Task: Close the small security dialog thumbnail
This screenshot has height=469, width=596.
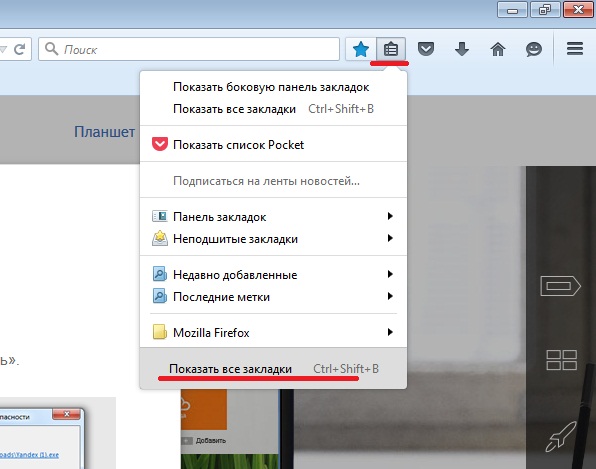Action: click(67, 414)
